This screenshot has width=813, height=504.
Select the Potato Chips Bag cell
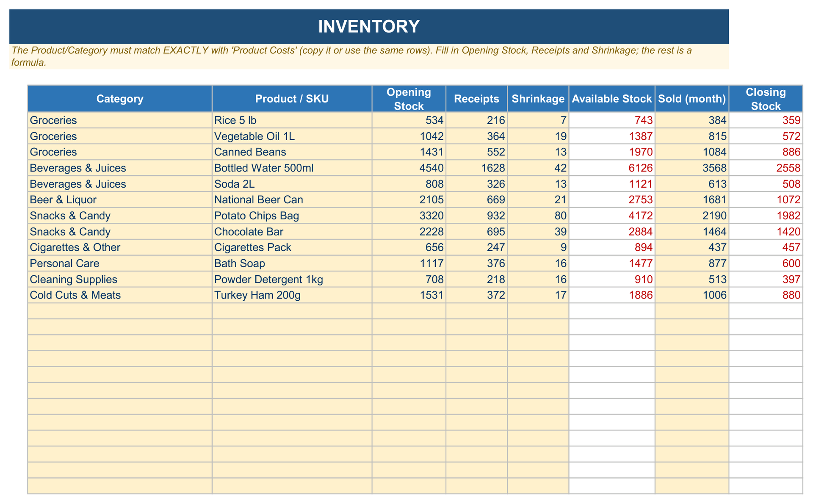292,216
